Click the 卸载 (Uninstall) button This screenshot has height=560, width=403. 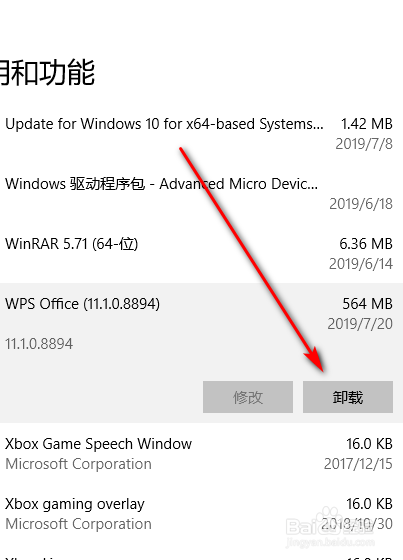point(348,397)
